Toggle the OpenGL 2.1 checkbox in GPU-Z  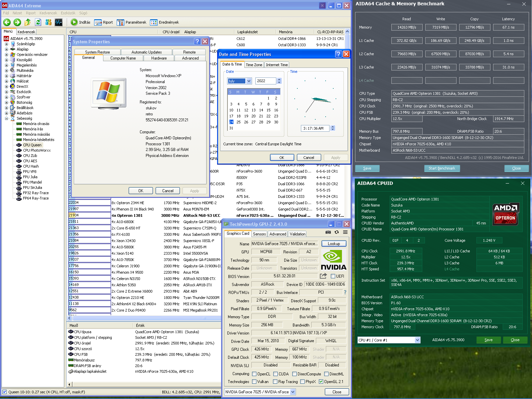tap(321, 382)
